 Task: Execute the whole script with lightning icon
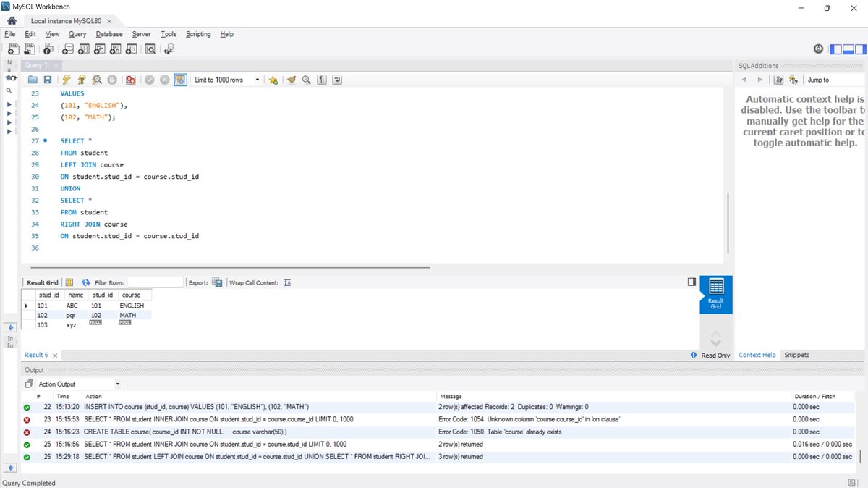(67, 80)
